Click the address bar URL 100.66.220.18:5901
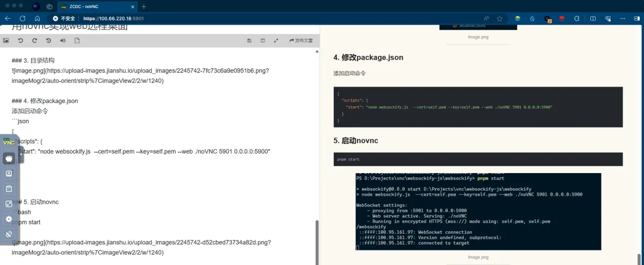 click(114, 18)
